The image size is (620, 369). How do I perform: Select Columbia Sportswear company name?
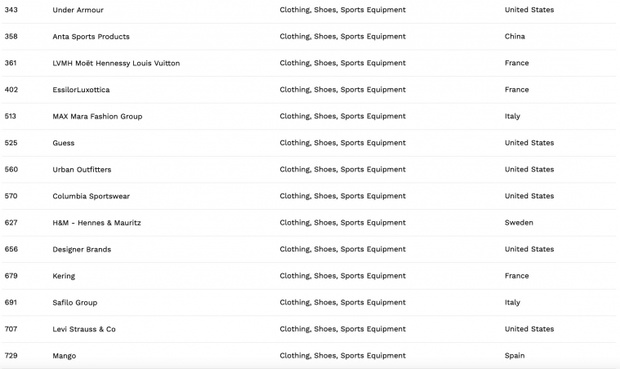[x=91, y=196]
